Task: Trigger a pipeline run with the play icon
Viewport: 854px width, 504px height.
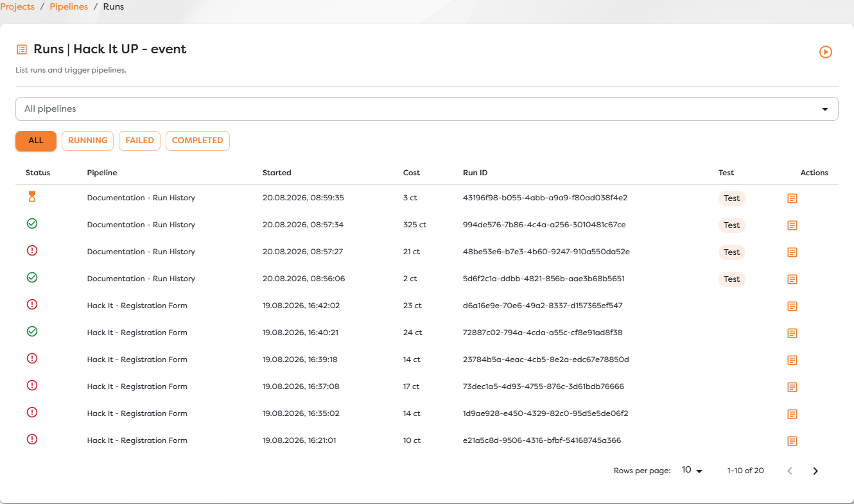Action: pos(826,52)
